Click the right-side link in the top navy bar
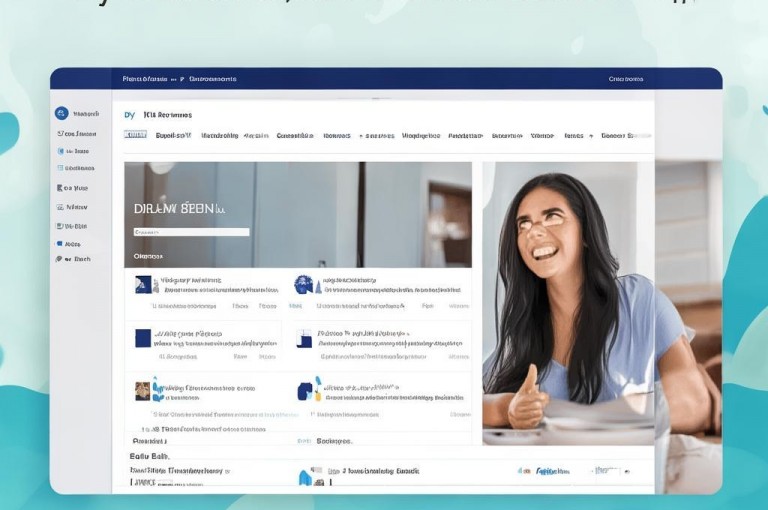Viewport: 768px width, 510px height. (x=625, y=79)
